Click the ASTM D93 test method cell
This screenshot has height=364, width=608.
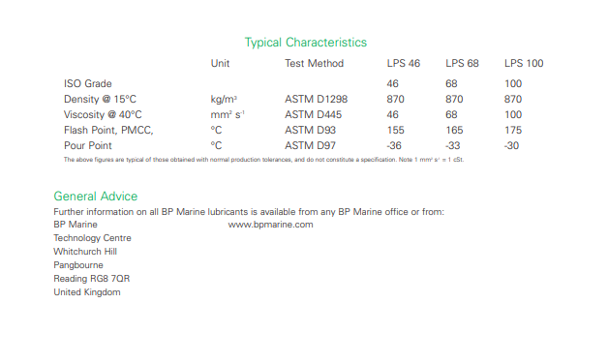pyautogui.click(x=310, y=131)
